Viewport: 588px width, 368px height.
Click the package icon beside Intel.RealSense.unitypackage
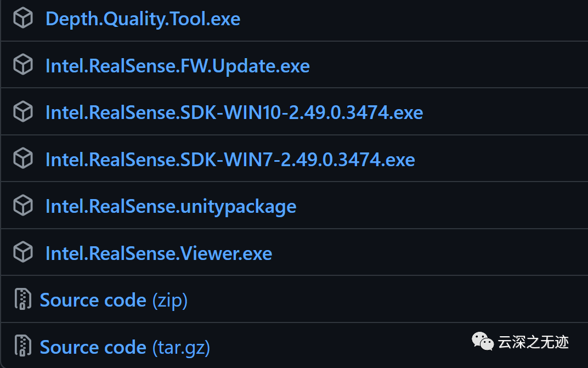coord(23,206)
